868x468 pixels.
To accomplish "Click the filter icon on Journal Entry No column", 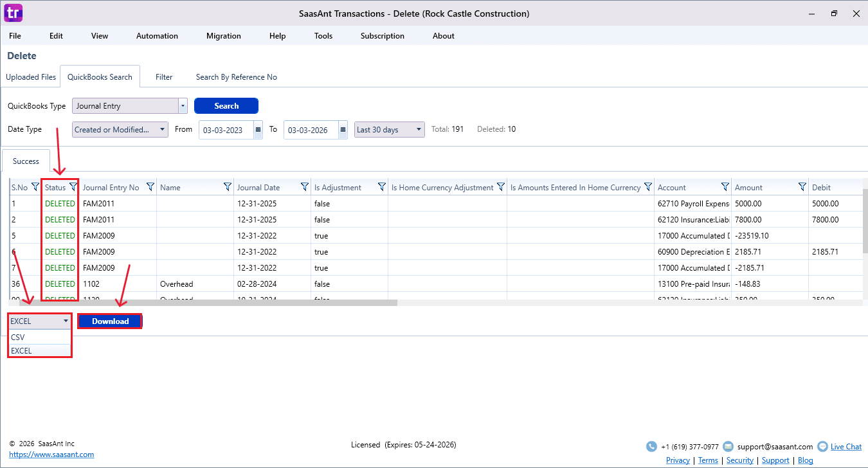I will [x=150, y=187].
